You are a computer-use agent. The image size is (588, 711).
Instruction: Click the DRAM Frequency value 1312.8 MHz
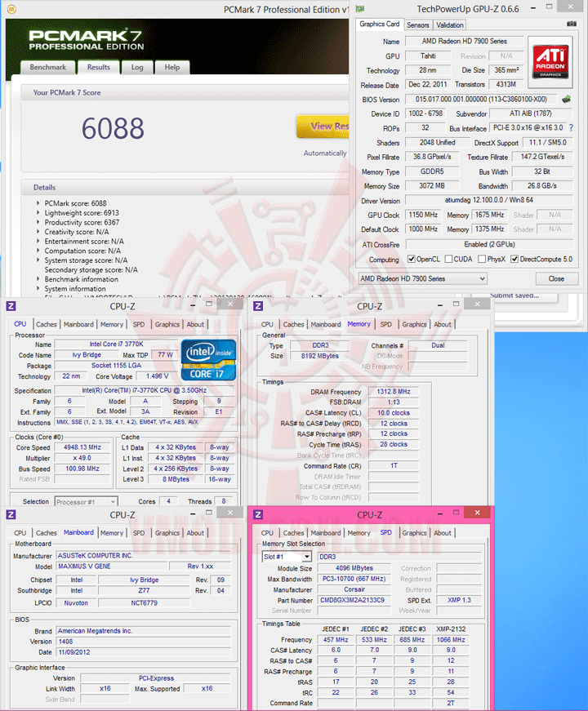pos(394,391)
